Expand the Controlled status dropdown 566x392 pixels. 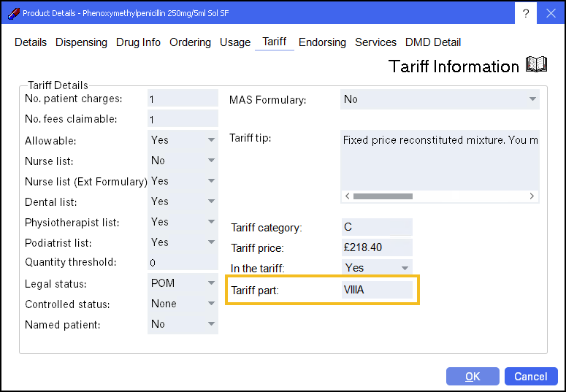183,304
